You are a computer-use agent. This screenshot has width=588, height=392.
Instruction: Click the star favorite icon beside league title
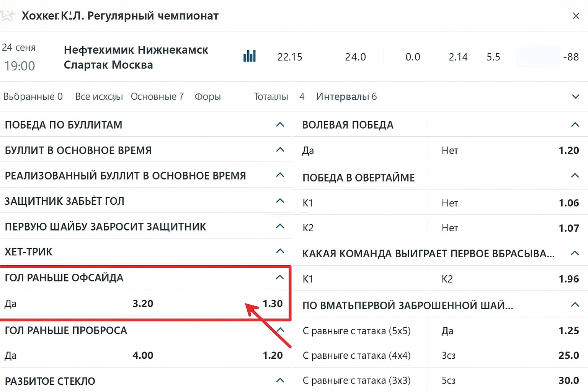8,16
